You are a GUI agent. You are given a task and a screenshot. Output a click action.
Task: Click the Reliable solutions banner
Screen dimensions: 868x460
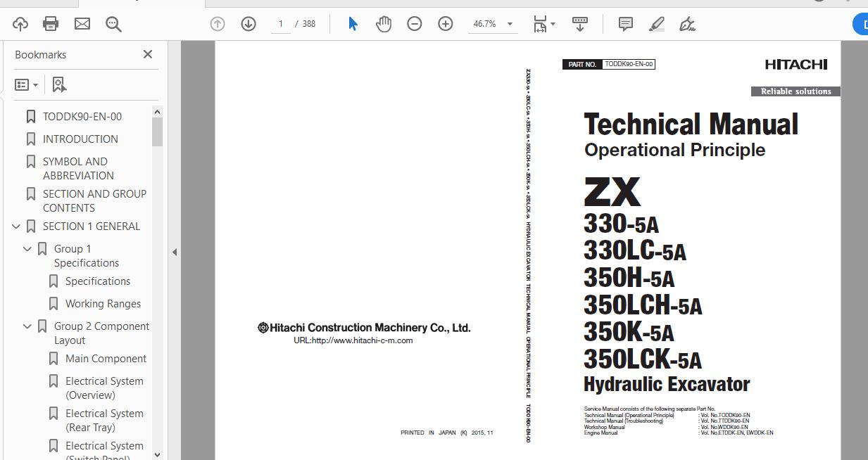coord(795,91)
